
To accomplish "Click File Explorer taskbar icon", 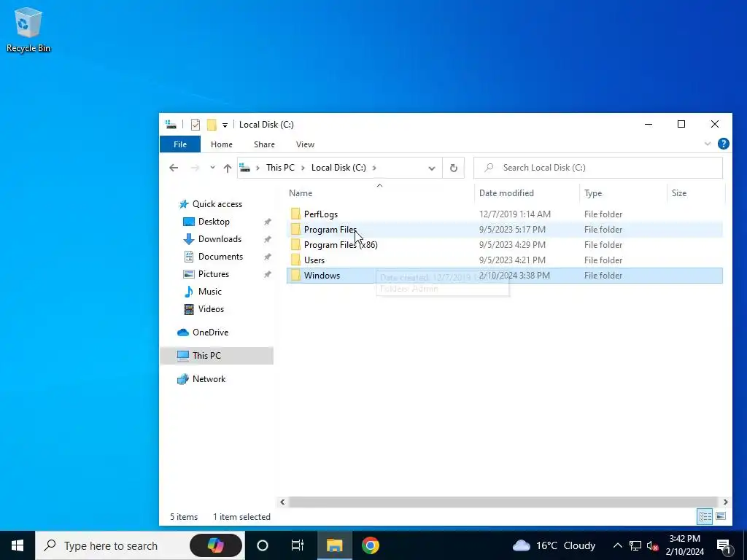I will click(x=334, y=545).
